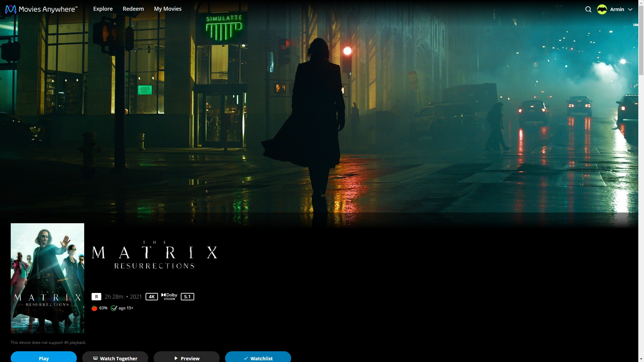Open the Explore menu
The height and width of the screenshot is (362, 644).
103,9
